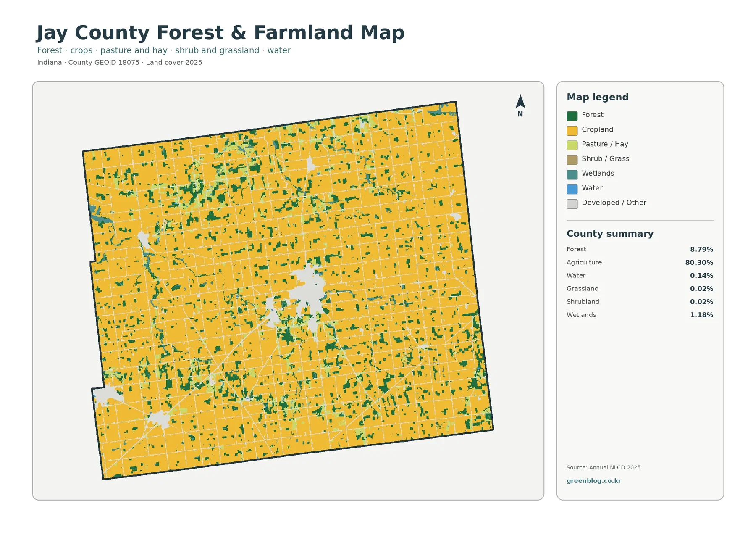
Task: Click the subtitle listing forest, crops, pasture
Action: tap(164, 50)
